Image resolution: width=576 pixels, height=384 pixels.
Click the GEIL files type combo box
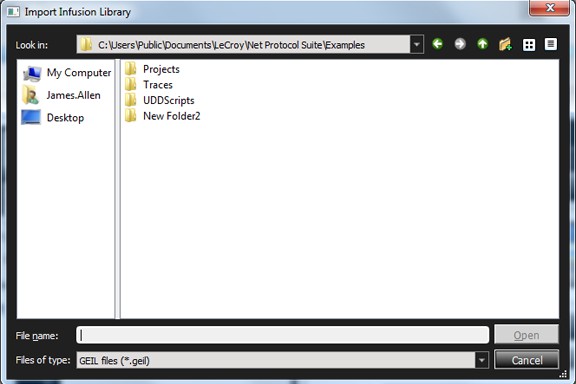282,360
